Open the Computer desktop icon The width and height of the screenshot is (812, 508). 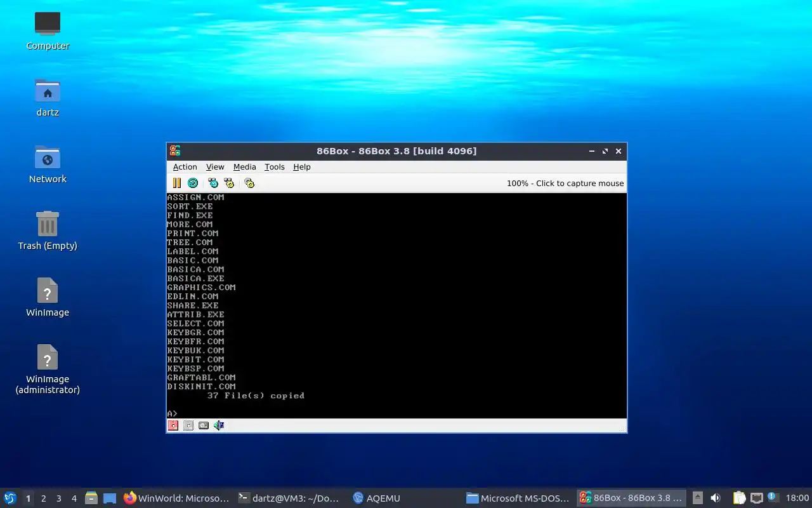[x=48, y=30]
